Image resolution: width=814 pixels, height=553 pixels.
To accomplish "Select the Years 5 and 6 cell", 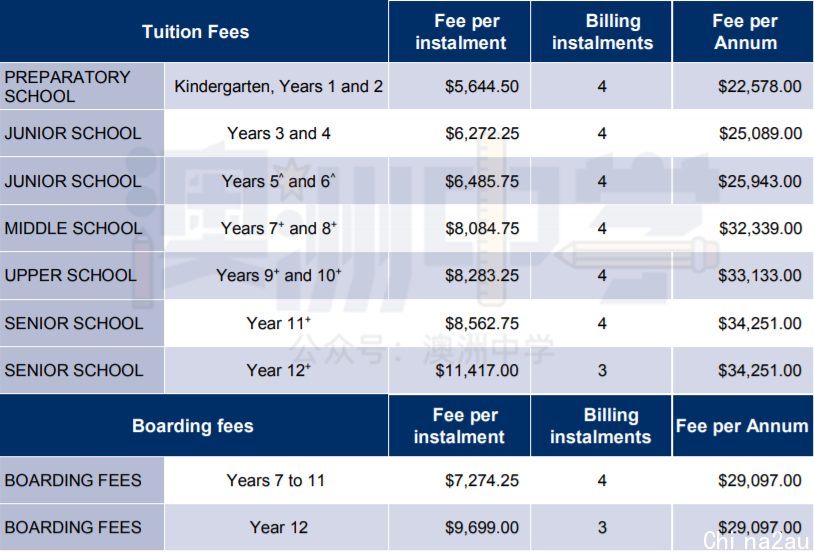I will pyautogui.click(x=276, y=181).
